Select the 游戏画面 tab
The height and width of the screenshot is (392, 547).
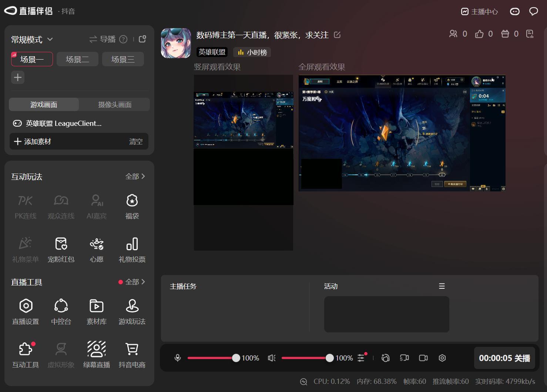tap(44, 105)
